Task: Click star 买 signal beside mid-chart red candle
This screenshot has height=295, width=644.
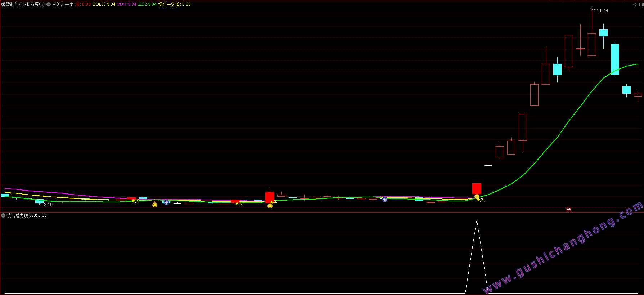Action: pyautogui.click(x=274, y=202)
